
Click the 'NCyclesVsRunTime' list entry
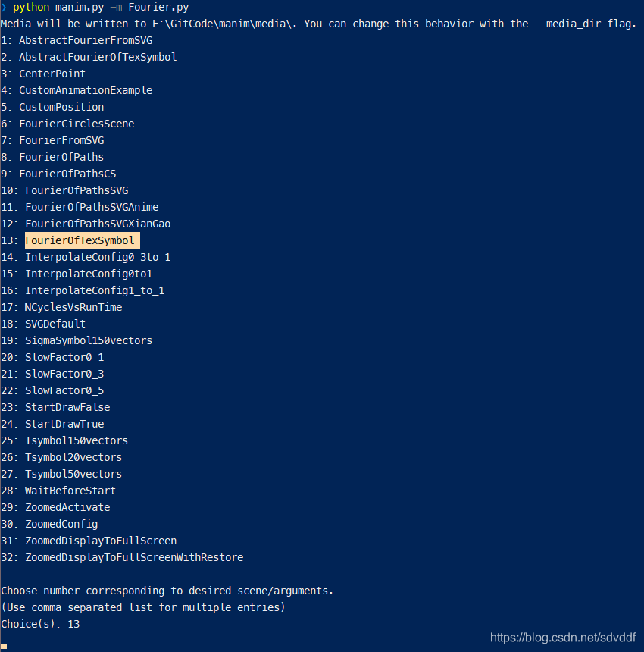click(x=73, y=307)
